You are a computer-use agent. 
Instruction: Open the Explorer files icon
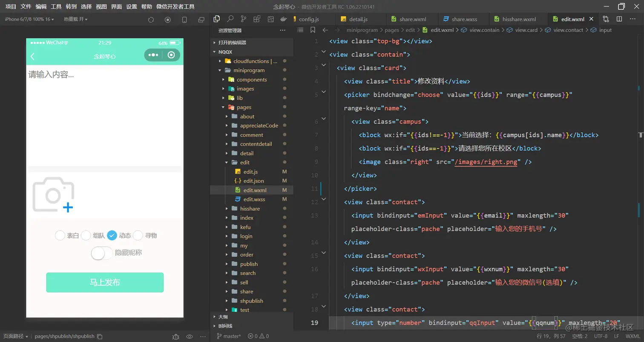click(x=217, y=19)
